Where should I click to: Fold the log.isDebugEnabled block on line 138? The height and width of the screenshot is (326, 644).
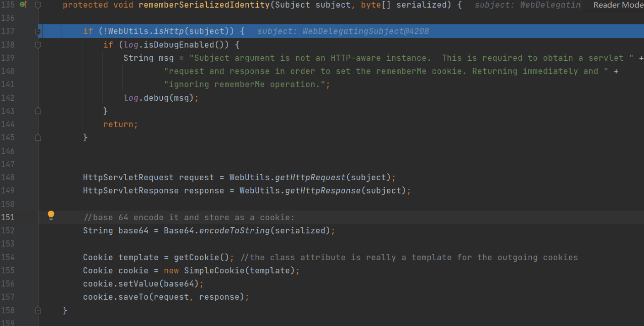pyautogui.click(x=38, y=45)
